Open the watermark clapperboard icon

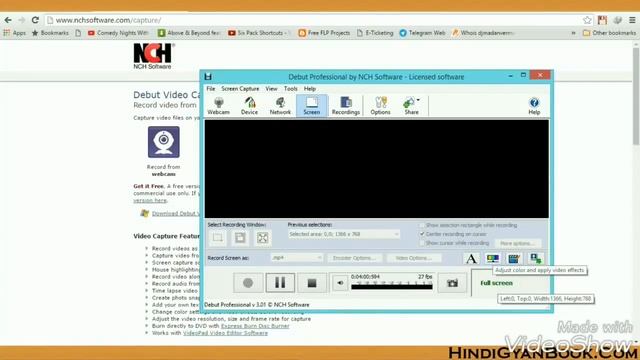(514, 258)
